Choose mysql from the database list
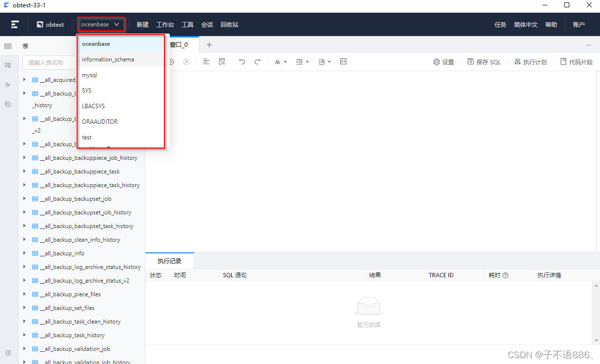Image resolution: width=600 pixels, height=364 pixels. (x=121, y=75)
